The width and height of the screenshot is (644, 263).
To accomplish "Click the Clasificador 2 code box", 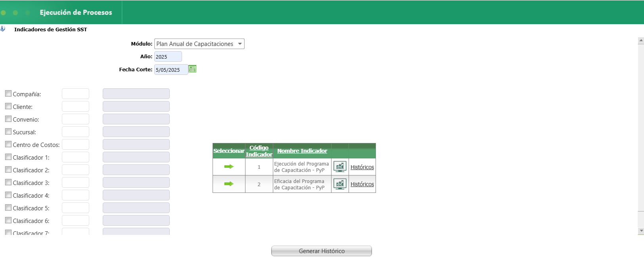I will coord(75,170).
